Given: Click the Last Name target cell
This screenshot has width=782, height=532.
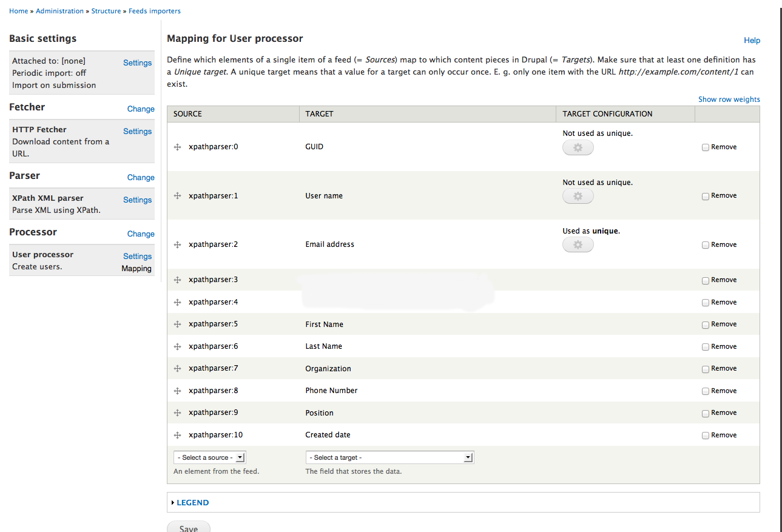Looking at the screenshot, I should pos(323,346).
